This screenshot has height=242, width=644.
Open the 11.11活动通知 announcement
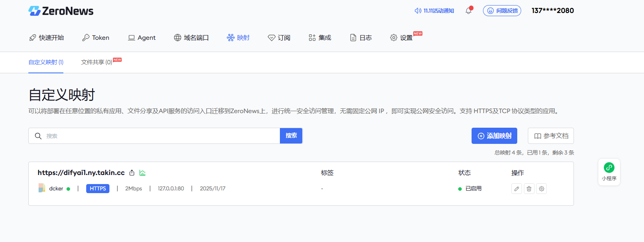tap(434, 11)
